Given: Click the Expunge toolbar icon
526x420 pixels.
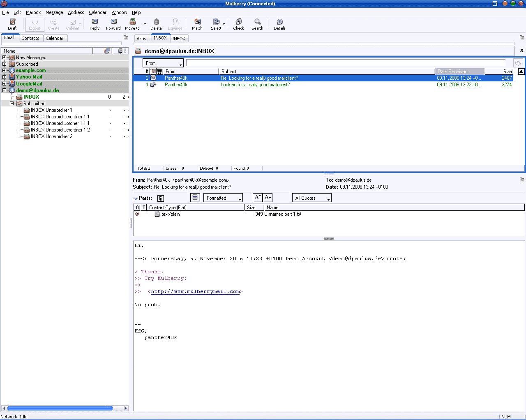Looking at the screenshot, I should [175, 22].
